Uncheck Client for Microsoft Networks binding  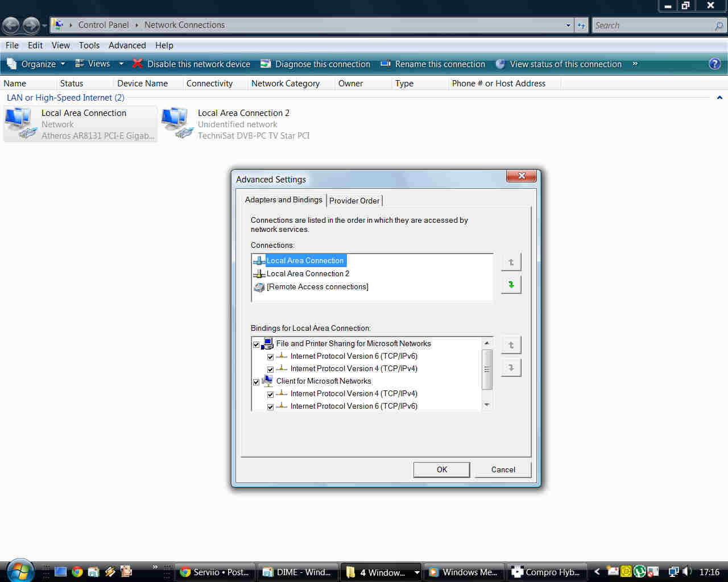coord(256,382)
